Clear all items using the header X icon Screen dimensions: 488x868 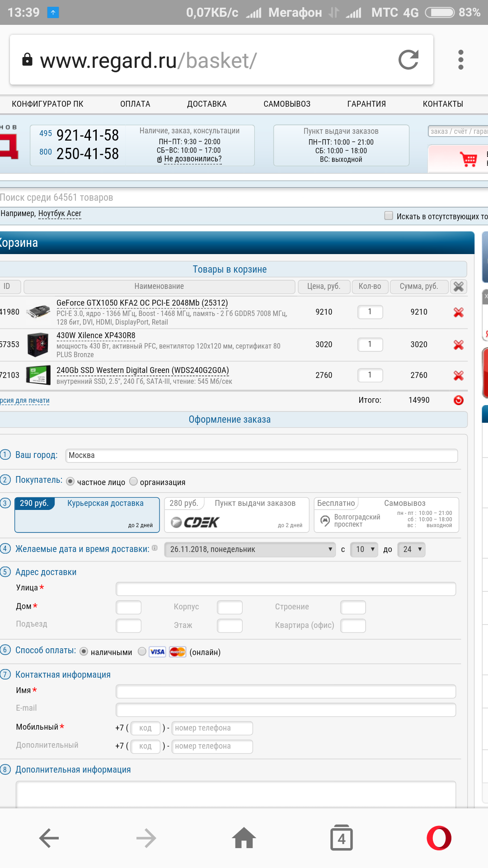click(459, 287)
